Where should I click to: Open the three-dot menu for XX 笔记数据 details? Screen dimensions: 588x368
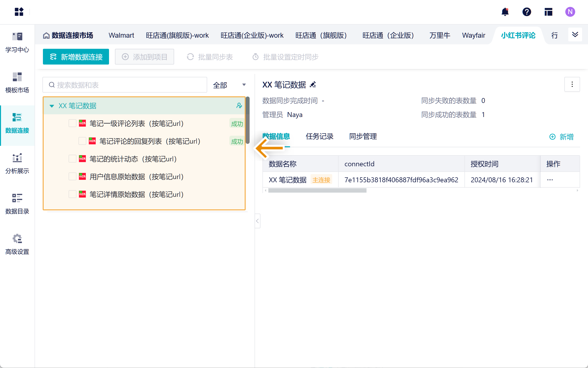click(572, 84)
